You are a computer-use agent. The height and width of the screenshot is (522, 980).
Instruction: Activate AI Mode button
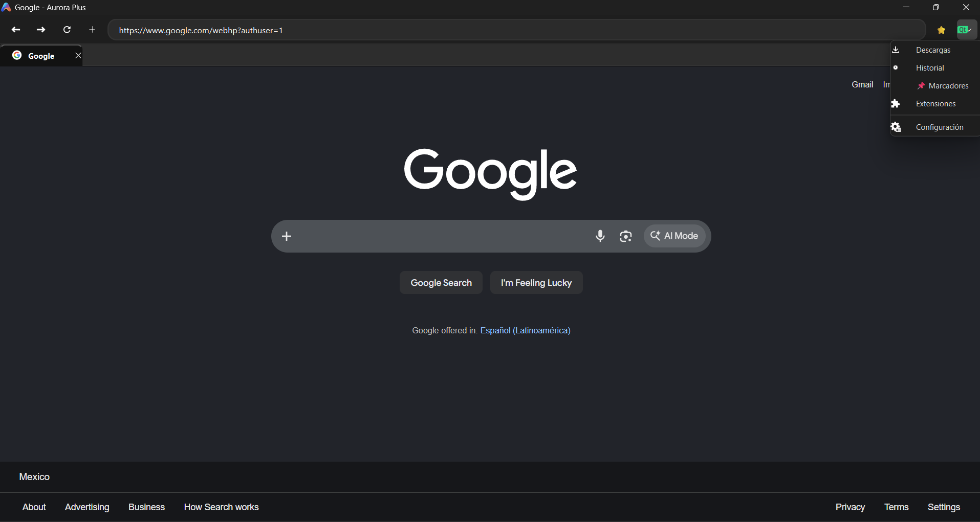[674, 236]
